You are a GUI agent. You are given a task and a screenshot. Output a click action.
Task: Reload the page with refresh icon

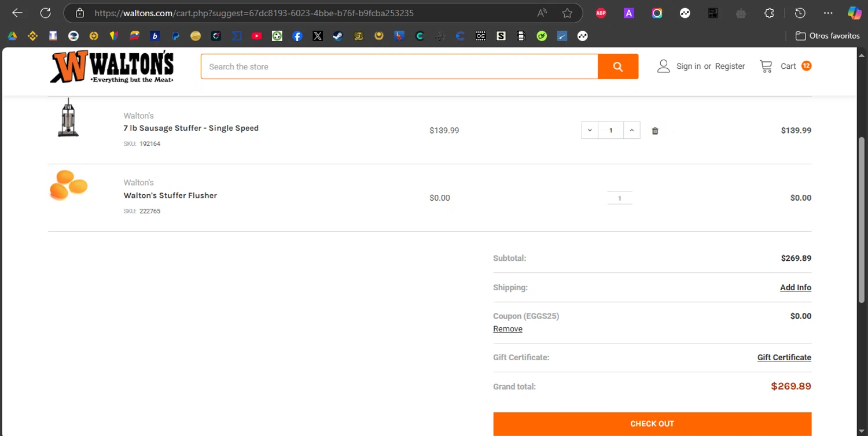click(46, 13)
